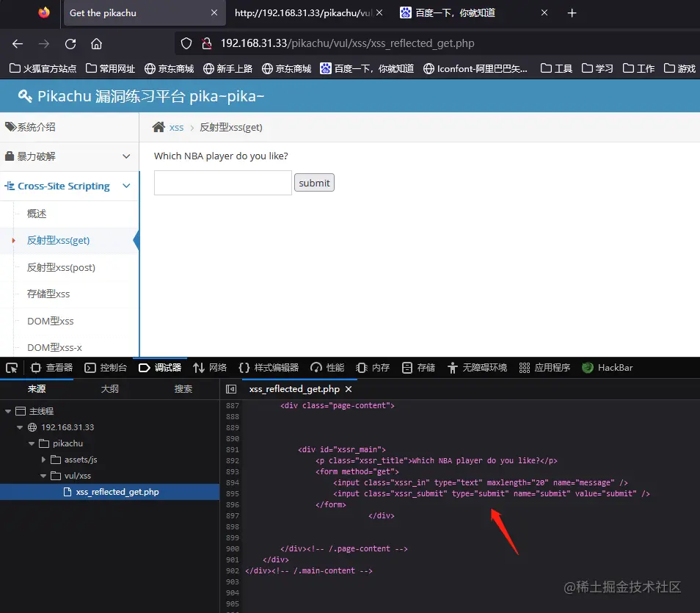700x613 pixels.
Task: Click line number 895 in the gutter
Action: [233, 494]
